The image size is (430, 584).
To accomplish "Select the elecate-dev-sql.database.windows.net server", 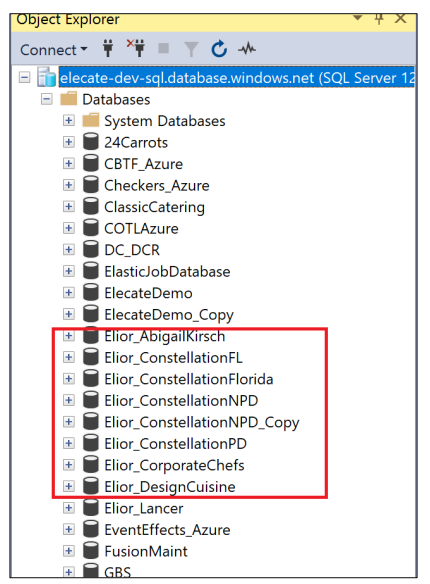I will [x=237, y=77].
